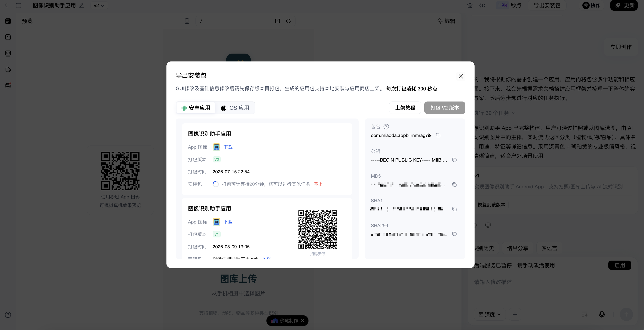Click the microphone voice input icon
The width and height of the screenshot is (644, 330).
[602, 314]
